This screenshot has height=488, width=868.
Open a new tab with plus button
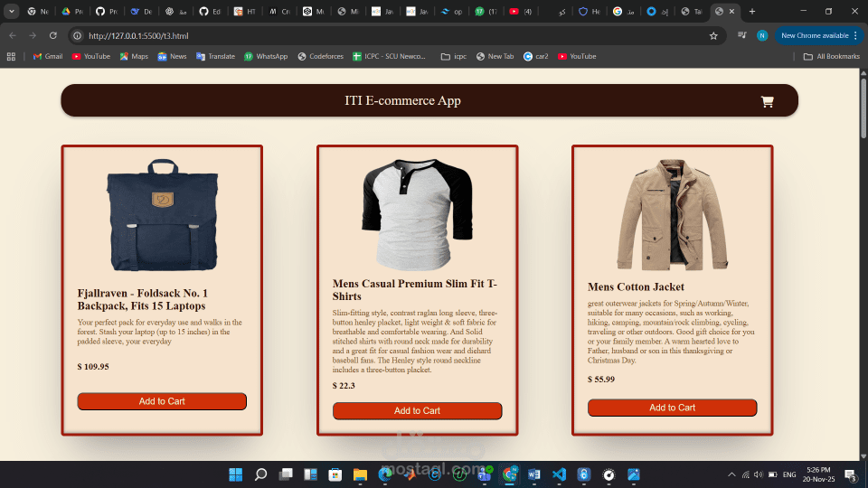click(752, 11)
